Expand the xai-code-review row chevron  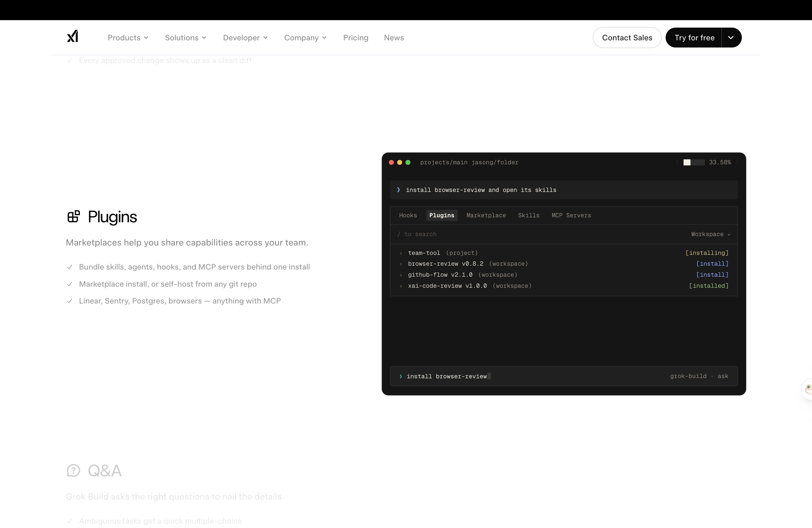point(401,286)
